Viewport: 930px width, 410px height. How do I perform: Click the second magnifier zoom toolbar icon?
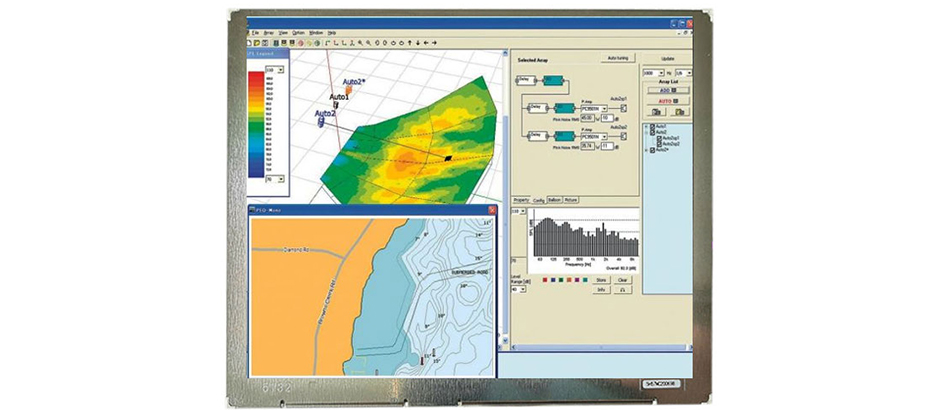coord(368,43)
